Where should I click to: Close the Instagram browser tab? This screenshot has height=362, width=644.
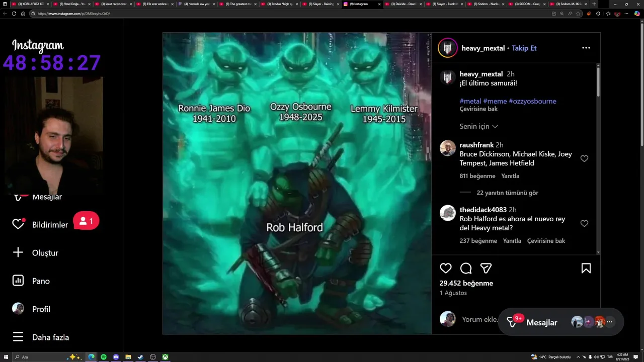pos(378,4)
